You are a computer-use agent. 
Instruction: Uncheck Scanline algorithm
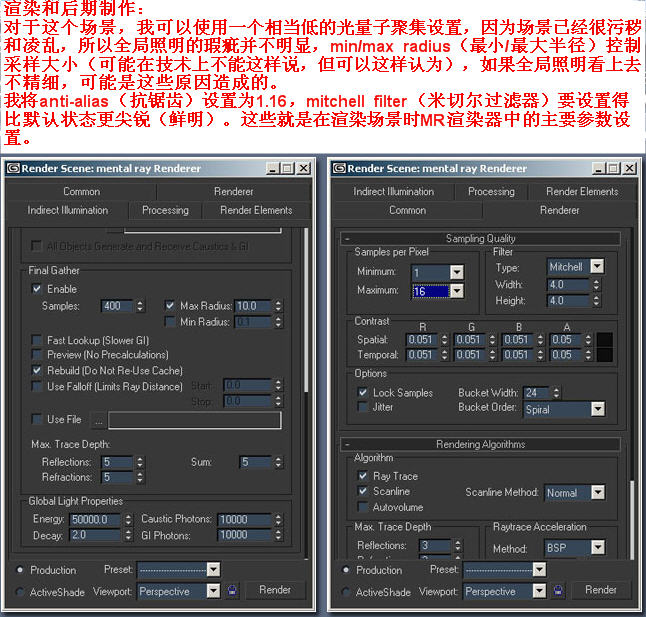tap(363, 491)
